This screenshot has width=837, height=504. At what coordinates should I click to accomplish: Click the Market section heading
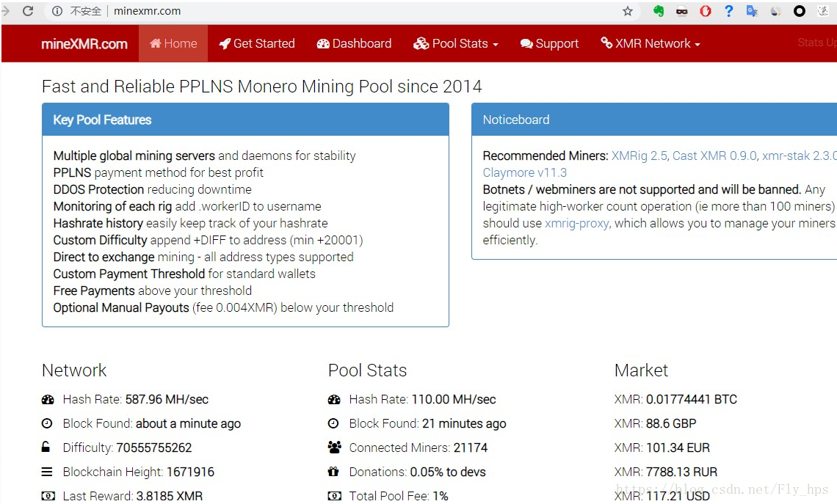(641, 370)
